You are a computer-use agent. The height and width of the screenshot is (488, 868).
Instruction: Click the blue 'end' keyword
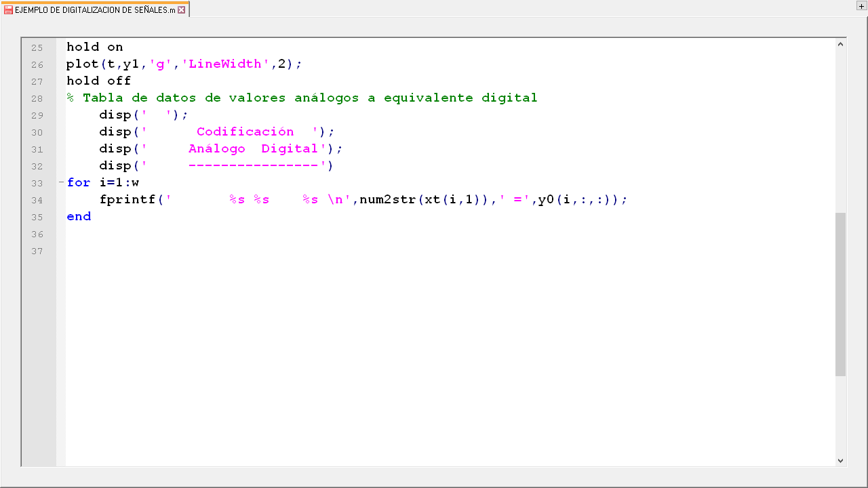point(79,216)
